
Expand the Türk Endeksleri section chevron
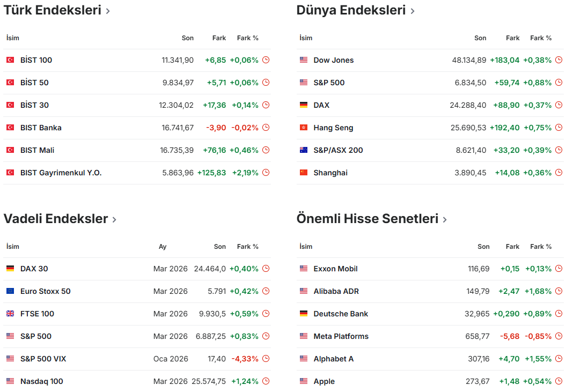click(x=108, y=11)
